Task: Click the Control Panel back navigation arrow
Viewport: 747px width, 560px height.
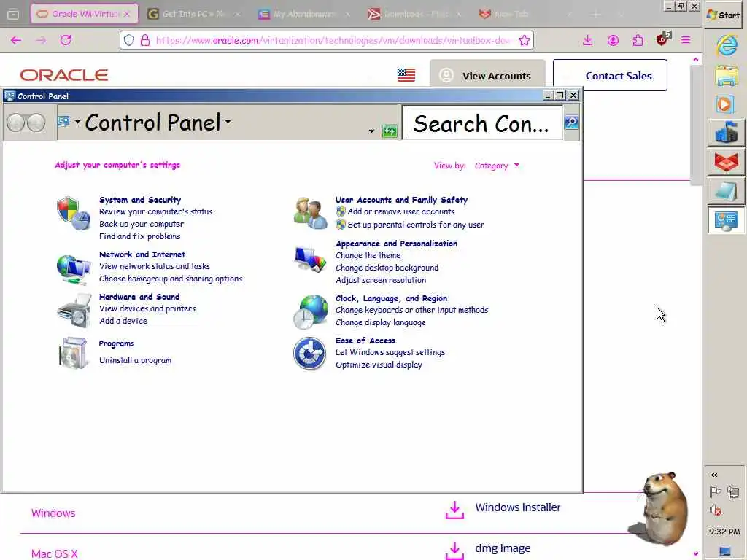Action: pyautogui.click(x=16, y=122)
